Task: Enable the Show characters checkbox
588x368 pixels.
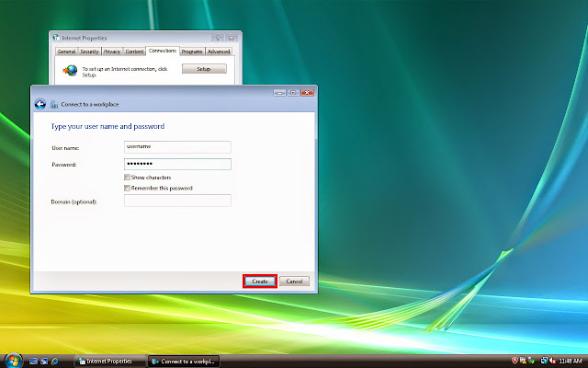Action: pyautogui.click(x=127, y=178)
